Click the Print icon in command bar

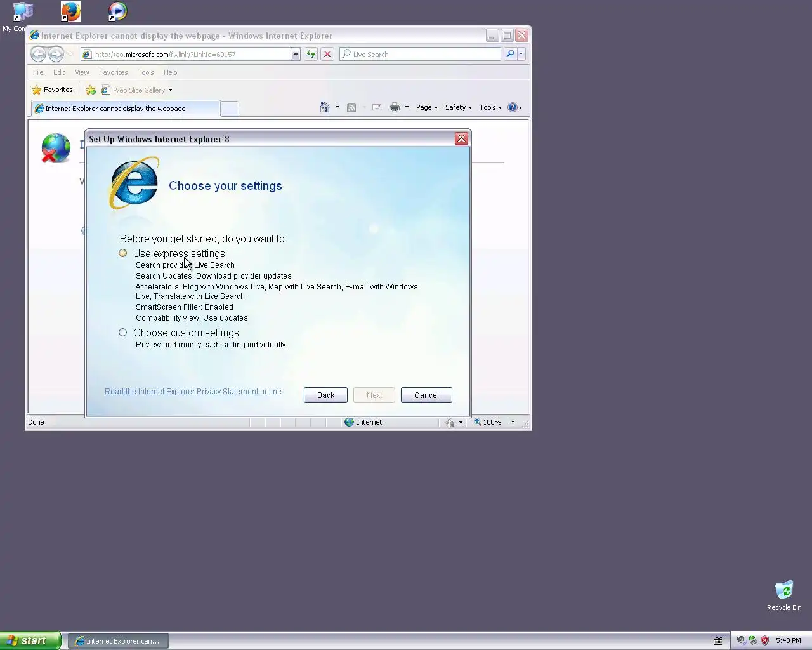point(395,108)
